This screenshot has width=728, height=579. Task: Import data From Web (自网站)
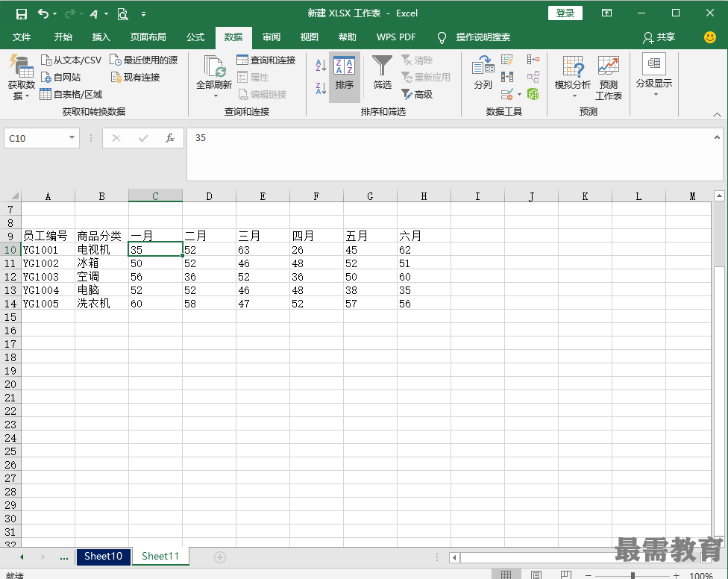61,77
